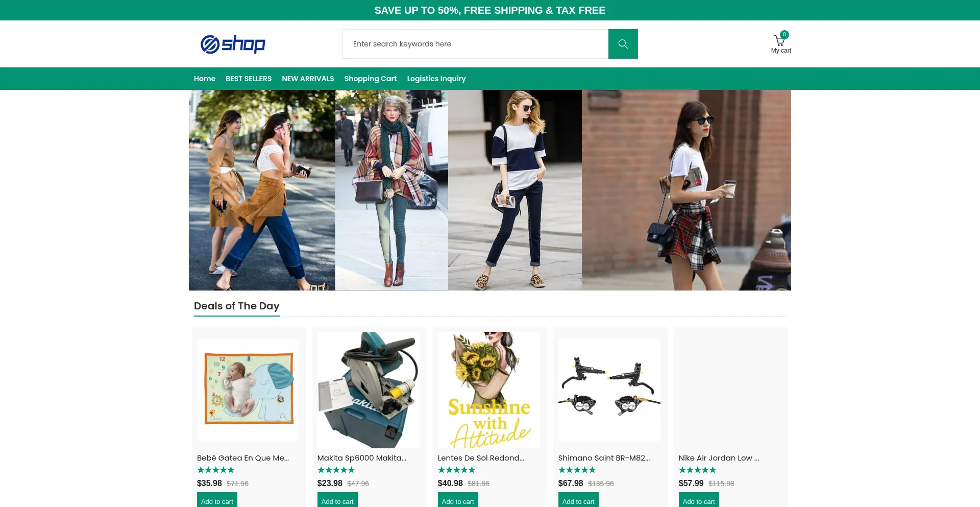Screen dimensions: 980x507
Task: View the Sunshine with Attitude product image
Action: (489, 389)
